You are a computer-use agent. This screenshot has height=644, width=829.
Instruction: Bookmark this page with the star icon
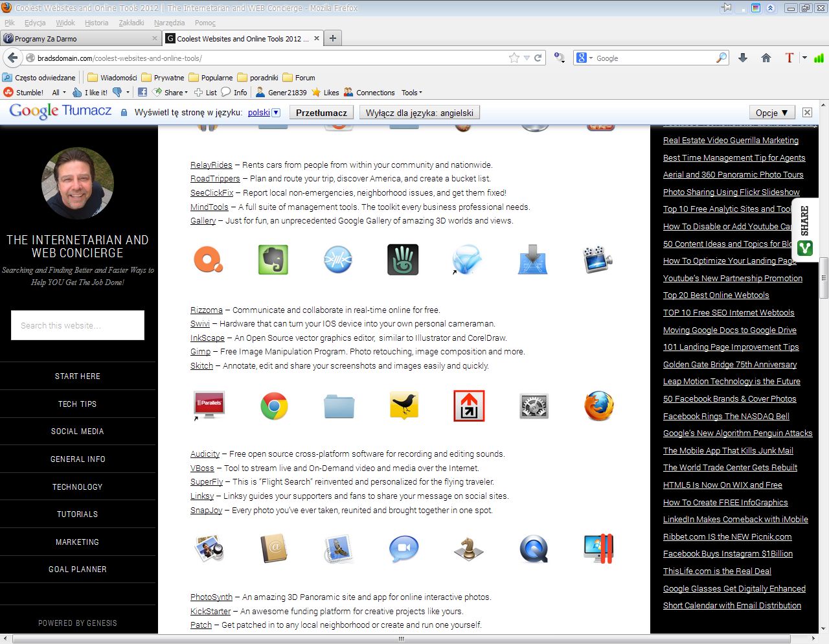(x=514, y=58)
